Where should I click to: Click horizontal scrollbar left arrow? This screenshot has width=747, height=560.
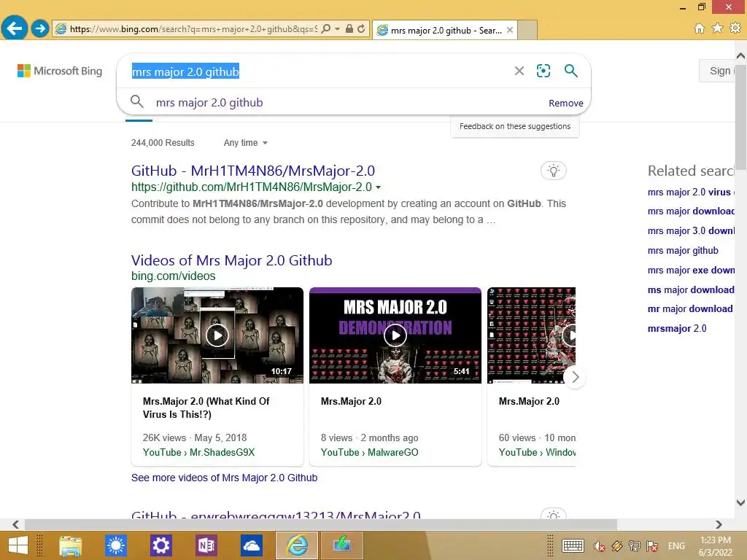click(16, 524)
